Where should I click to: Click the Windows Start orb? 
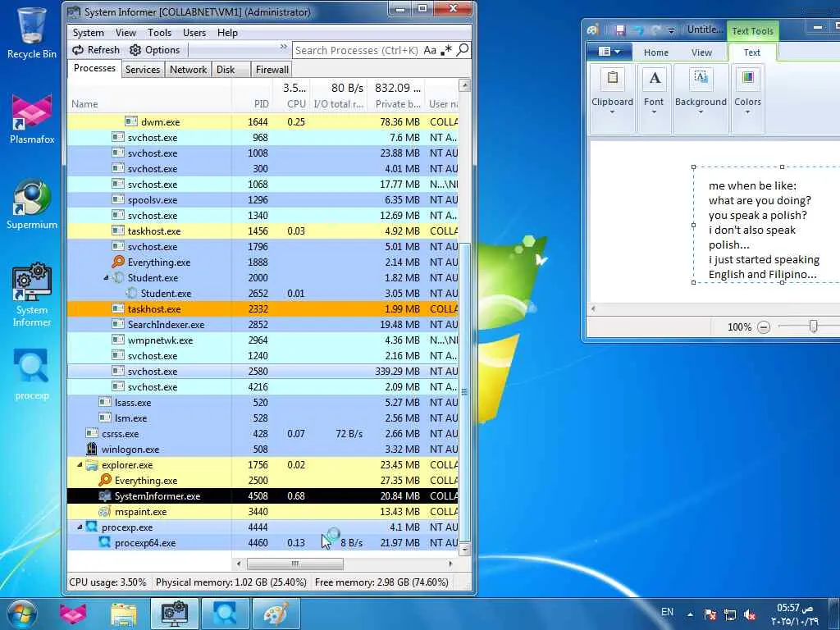coord(22,614)
